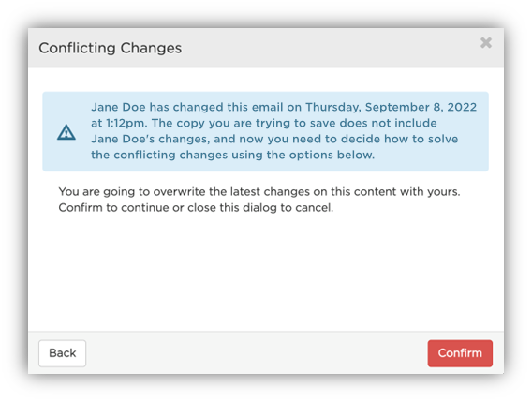Click "Confirm to continue or close this dialog" line
532x402 pixels.
(x=196, y=207)
